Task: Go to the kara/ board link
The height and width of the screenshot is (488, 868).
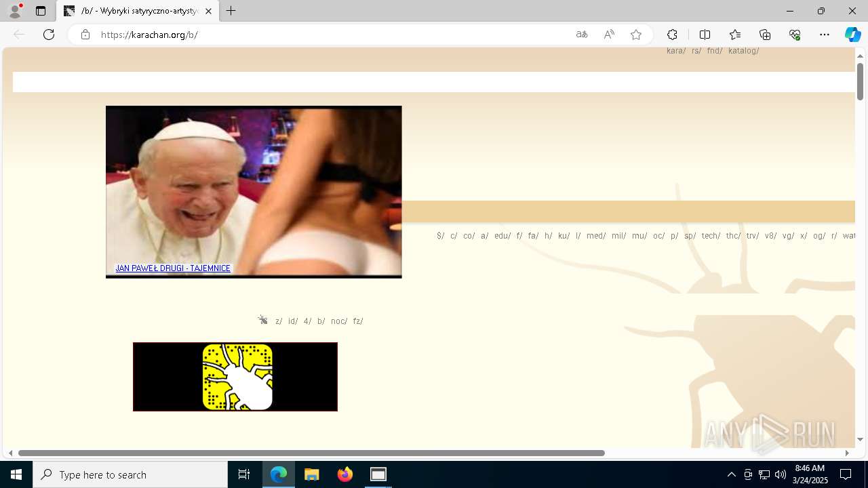Action: (x=676, y=51)
